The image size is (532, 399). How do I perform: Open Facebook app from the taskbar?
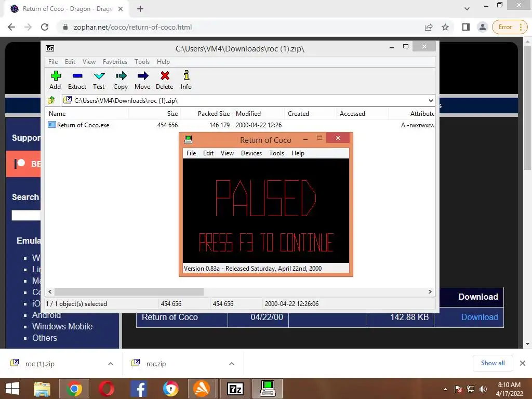pyautogui.click(x=139, y=389)
